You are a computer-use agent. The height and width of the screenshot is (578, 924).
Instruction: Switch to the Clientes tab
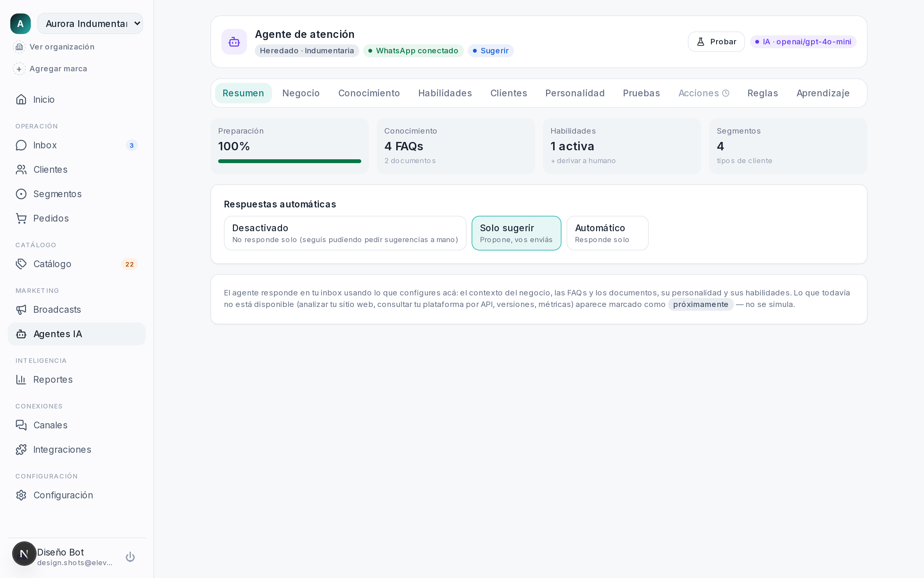509,93
